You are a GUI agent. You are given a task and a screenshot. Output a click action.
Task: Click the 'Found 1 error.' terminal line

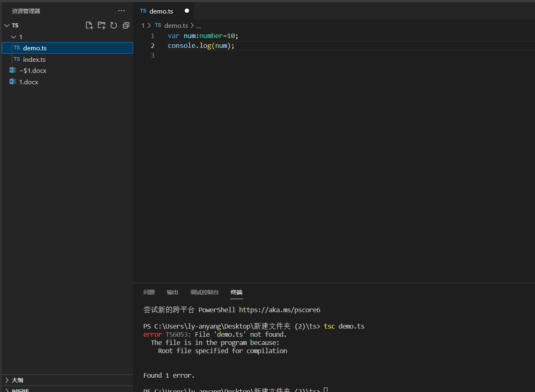[169, 375]
